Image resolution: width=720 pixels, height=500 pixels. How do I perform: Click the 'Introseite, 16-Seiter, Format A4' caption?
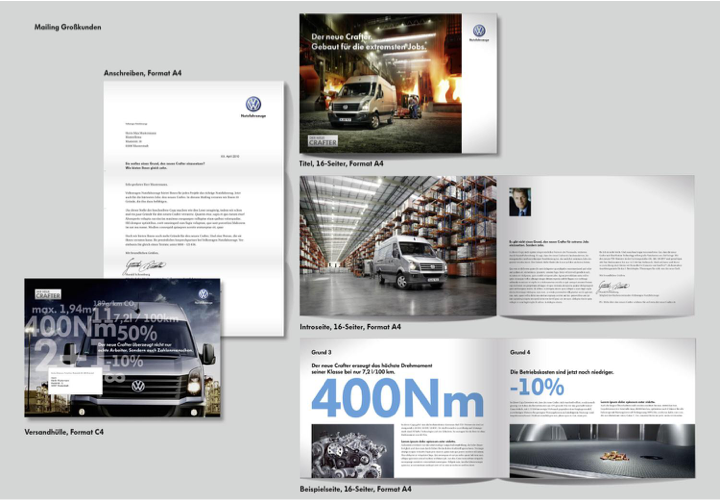(x=350, y=327)
